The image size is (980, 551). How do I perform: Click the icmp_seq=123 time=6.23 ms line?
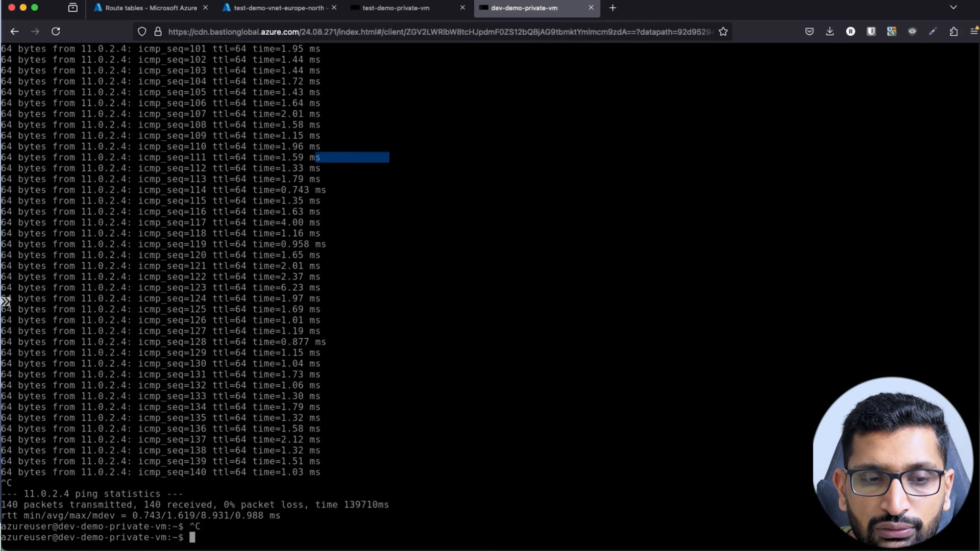point(161,288)
